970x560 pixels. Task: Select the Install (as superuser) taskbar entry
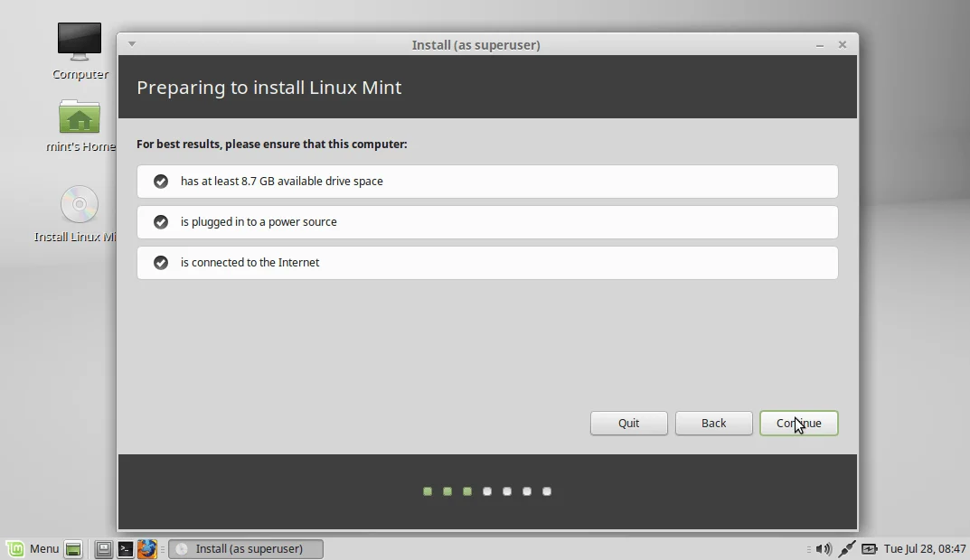[x=245, y=548]
